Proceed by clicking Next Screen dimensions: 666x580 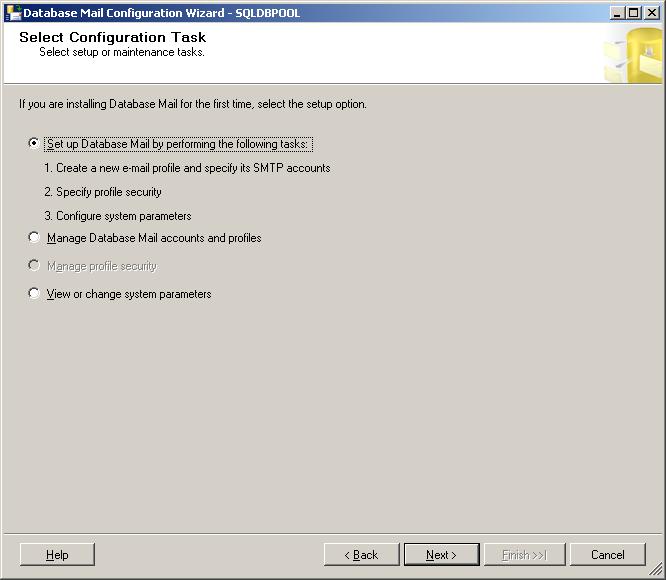coord(441,555)
